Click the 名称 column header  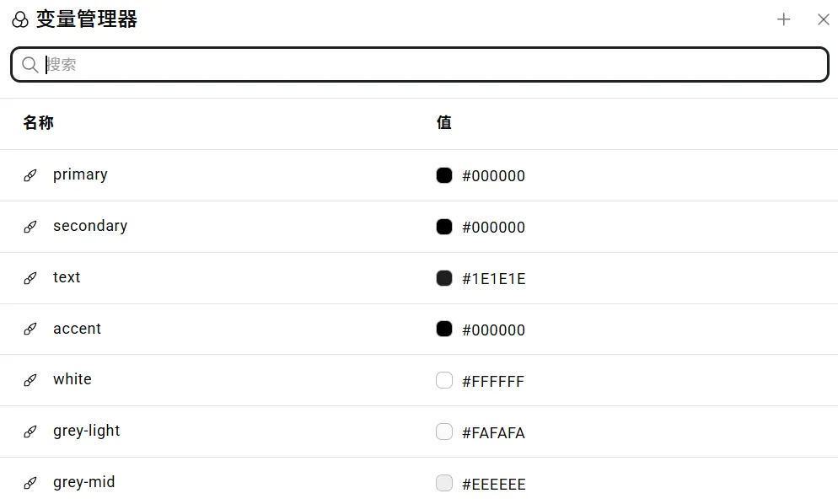pyautogui.click(x=38, y=123)
